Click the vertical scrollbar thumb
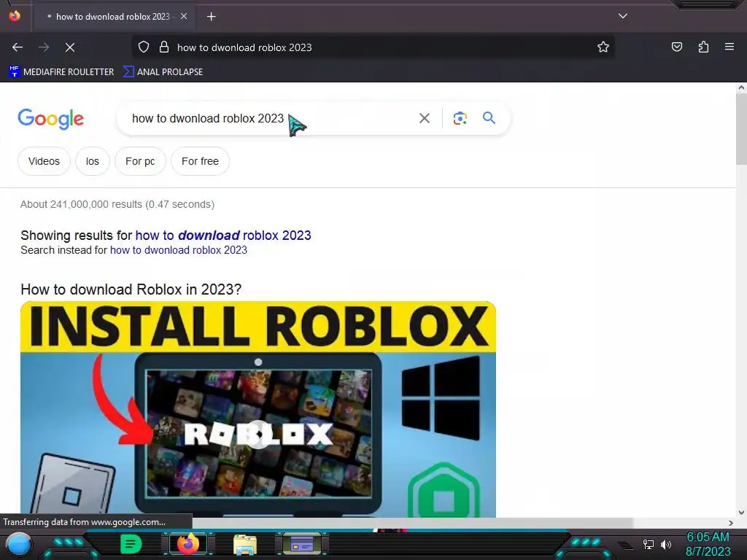 click(741, 129)
